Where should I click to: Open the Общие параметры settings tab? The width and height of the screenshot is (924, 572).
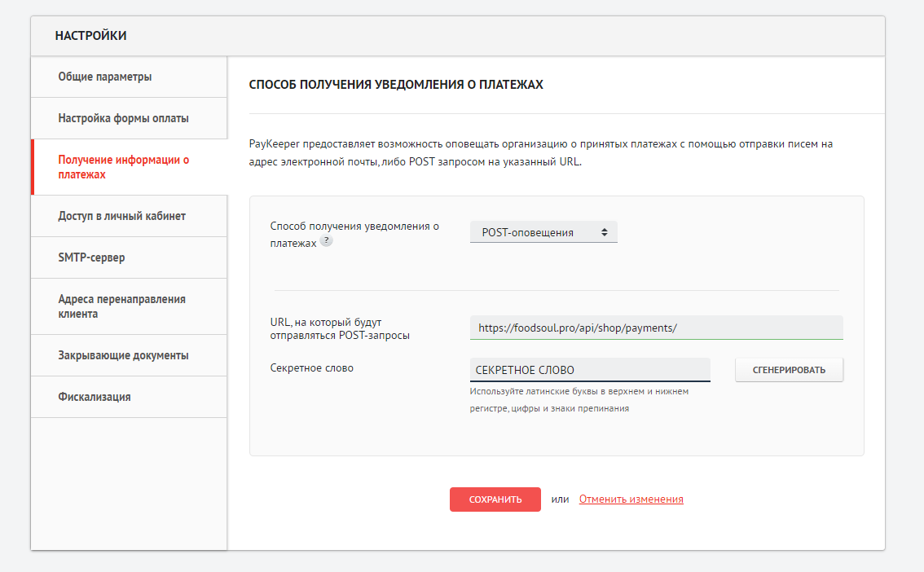click(105, 77)
